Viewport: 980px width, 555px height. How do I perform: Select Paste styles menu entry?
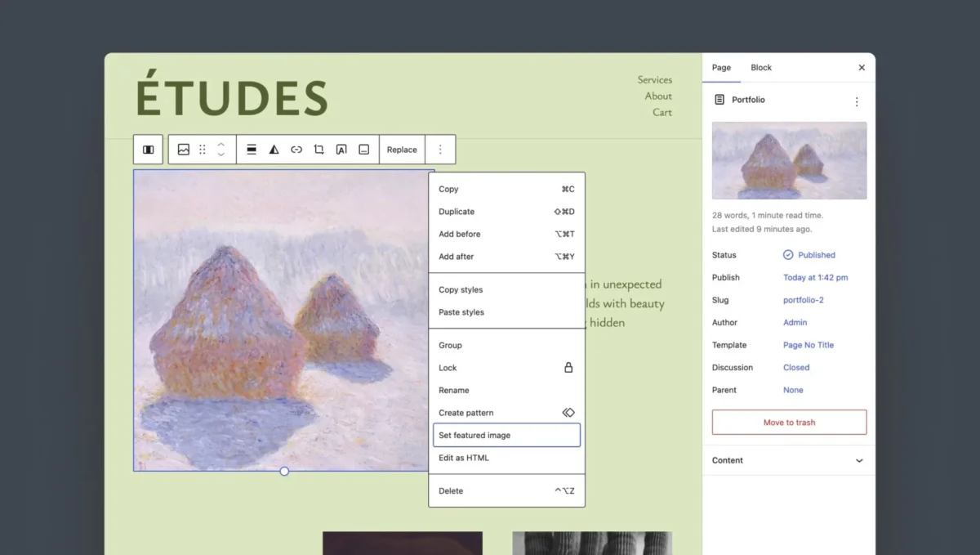coord(506,312)
